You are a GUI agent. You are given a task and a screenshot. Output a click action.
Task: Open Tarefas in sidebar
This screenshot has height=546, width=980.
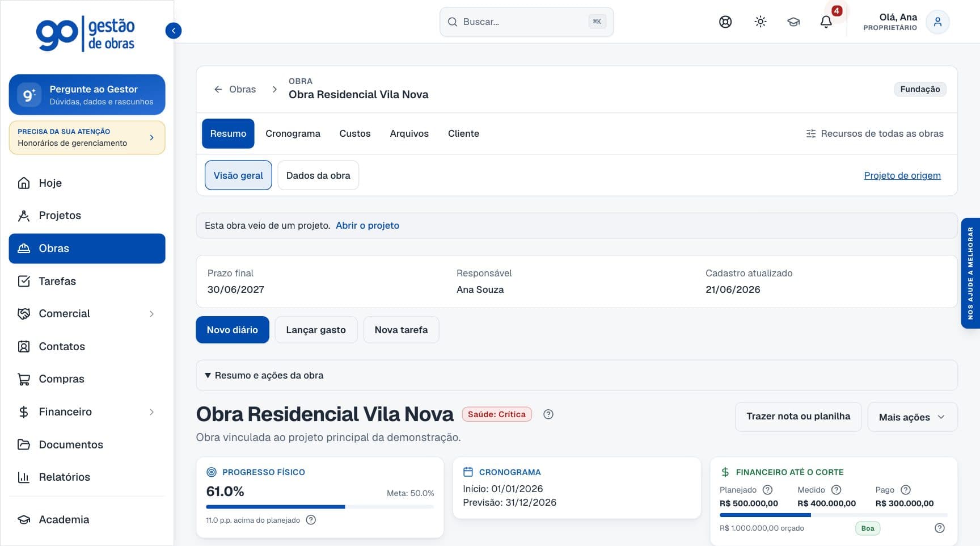pyautogui.click(x=87, y=281)
